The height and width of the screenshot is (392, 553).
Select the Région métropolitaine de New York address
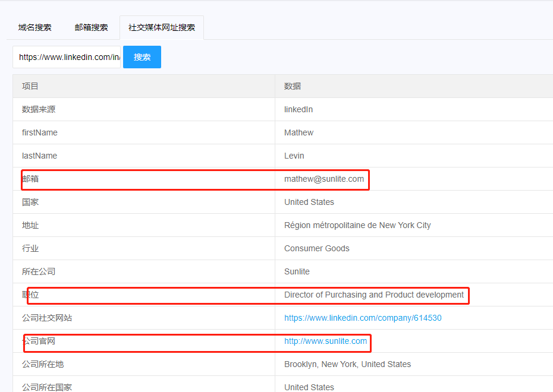click(357, 225)
